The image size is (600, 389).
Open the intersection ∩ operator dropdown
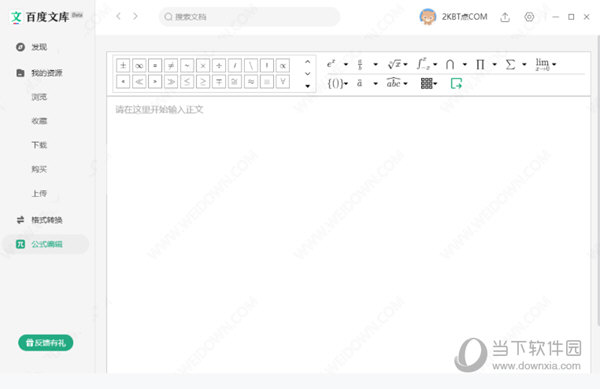pyautogui.click(x=456, y=64)
